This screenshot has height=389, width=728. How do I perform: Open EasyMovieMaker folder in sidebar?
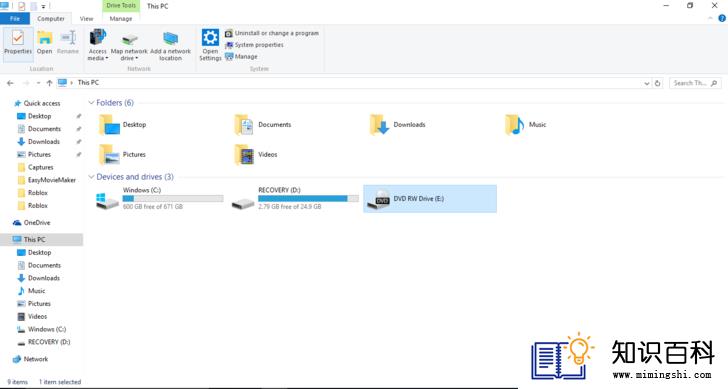tap(52, 180)
